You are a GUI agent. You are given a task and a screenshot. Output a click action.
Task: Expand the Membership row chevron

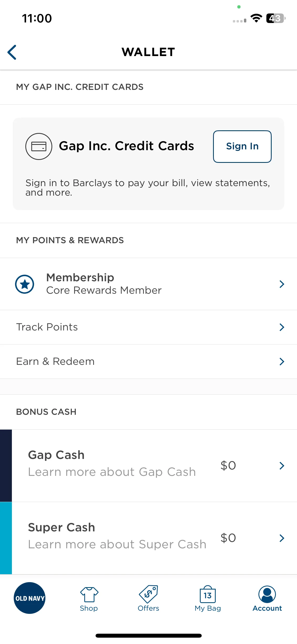pos(282,284)
